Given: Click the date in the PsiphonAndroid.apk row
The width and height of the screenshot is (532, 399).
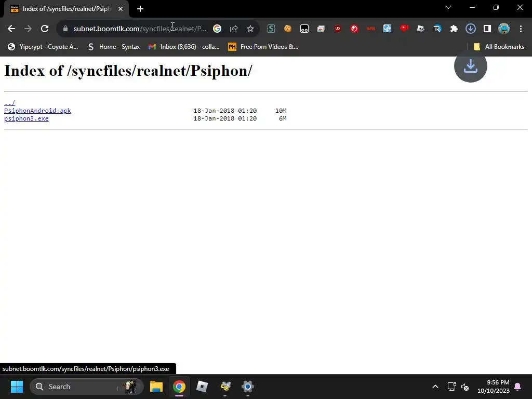Looking at the screenshot, I should click(225, 111).
